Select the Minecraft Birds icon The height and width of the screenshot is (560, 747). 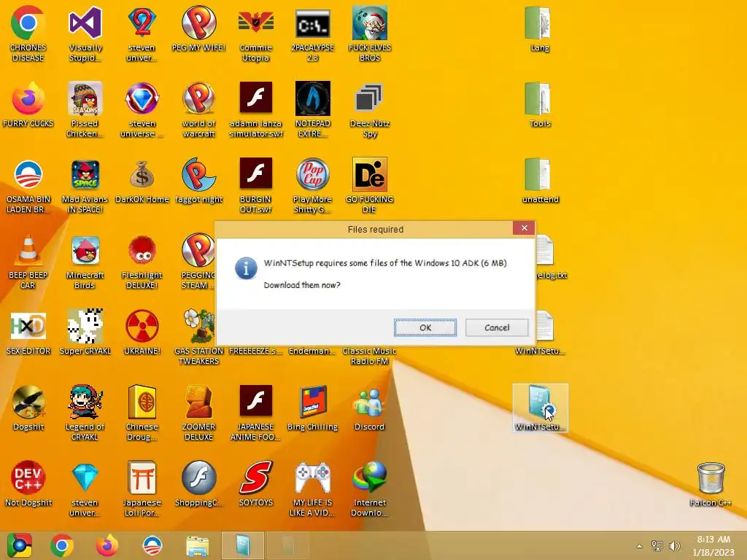85,262
